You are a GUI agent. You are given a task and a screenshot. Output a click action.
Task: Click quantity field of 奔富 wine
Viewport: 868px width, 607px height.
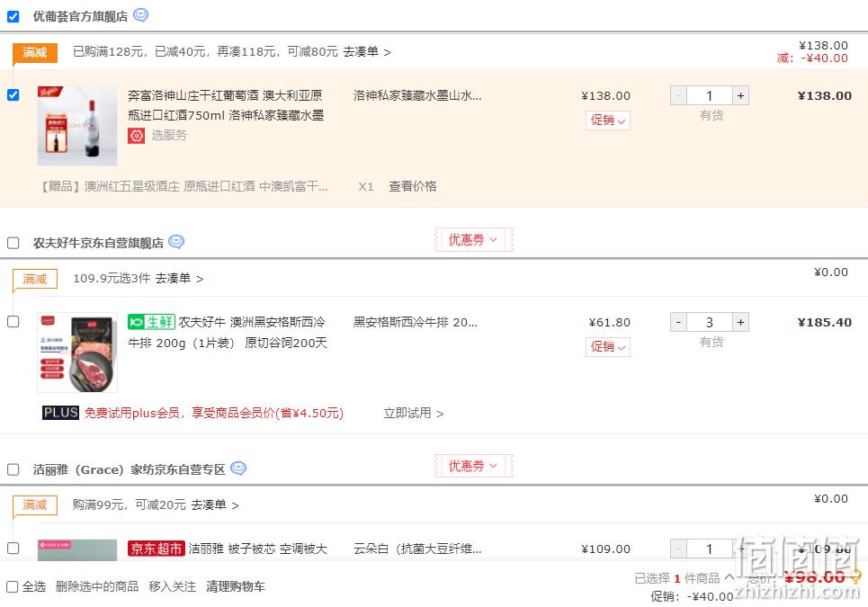pos(710,95)
